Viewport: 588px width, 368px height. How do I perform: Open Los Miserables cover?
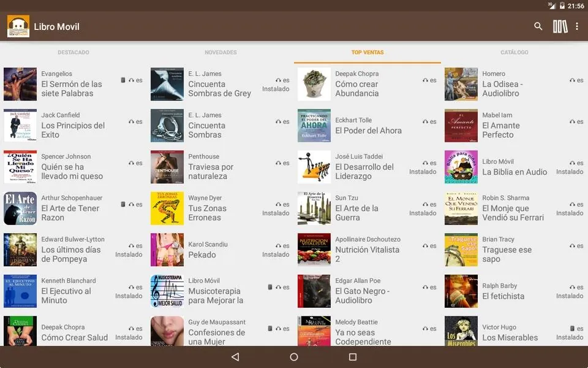tap(461, 331)
